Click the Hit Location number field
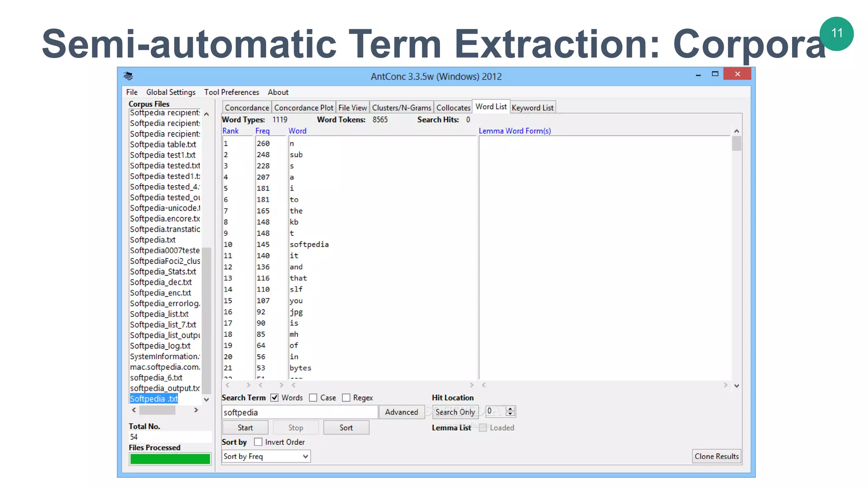 pos(495,411)
